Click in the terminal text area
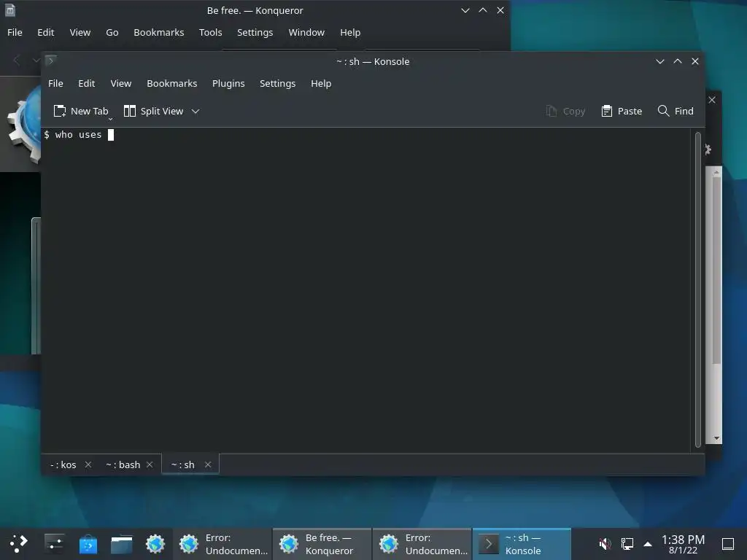 click(x=366, y=290)
